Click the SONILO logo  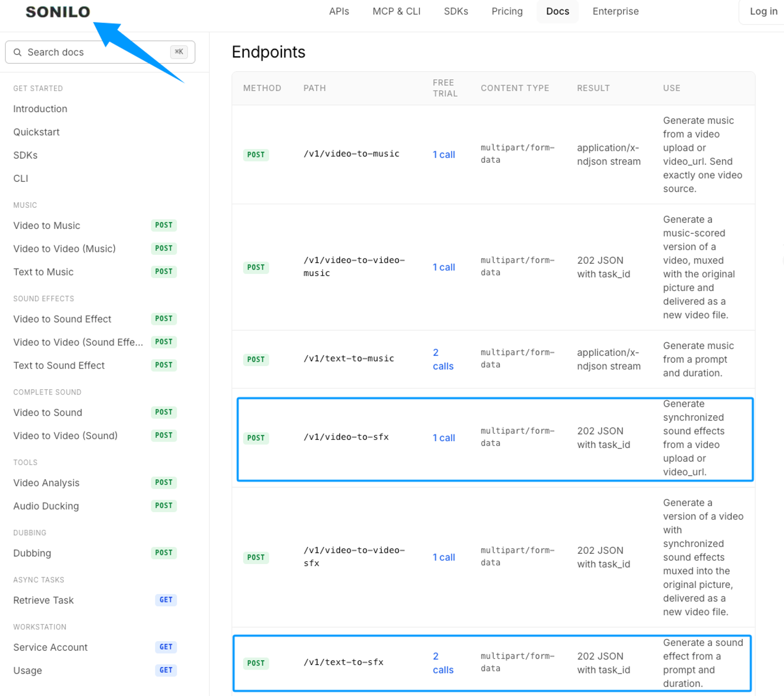click(58, 12)
